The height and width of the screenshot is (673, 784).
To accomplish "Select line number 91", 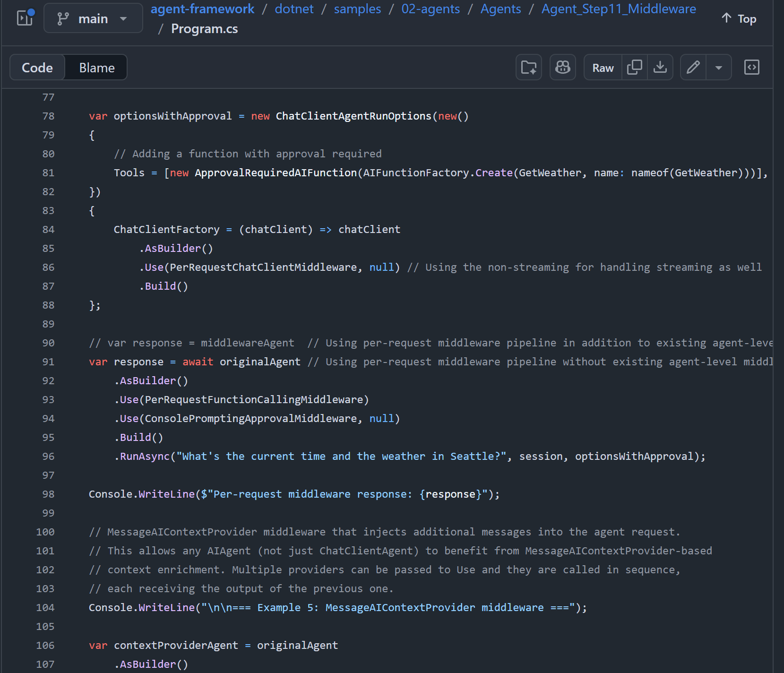I will click(48, 362).
